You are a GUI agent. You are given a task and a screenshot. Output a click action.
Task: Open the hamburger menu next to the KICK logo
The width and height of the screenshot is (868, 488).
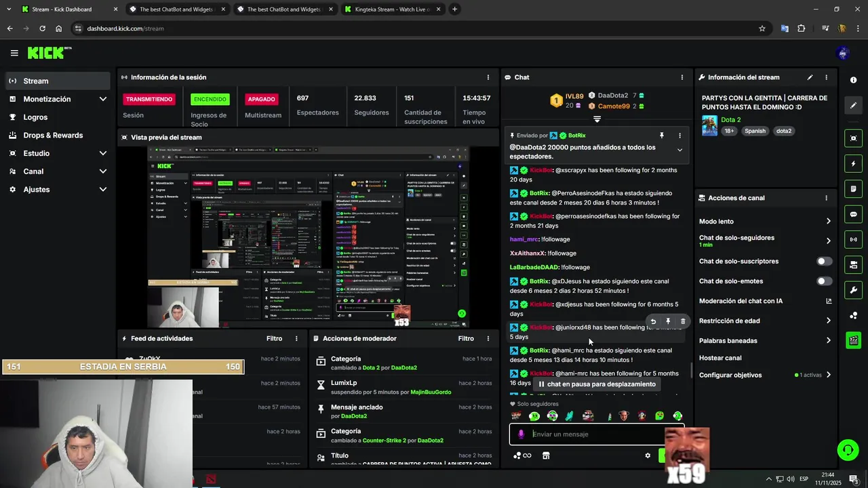click(x=14, y=53)
